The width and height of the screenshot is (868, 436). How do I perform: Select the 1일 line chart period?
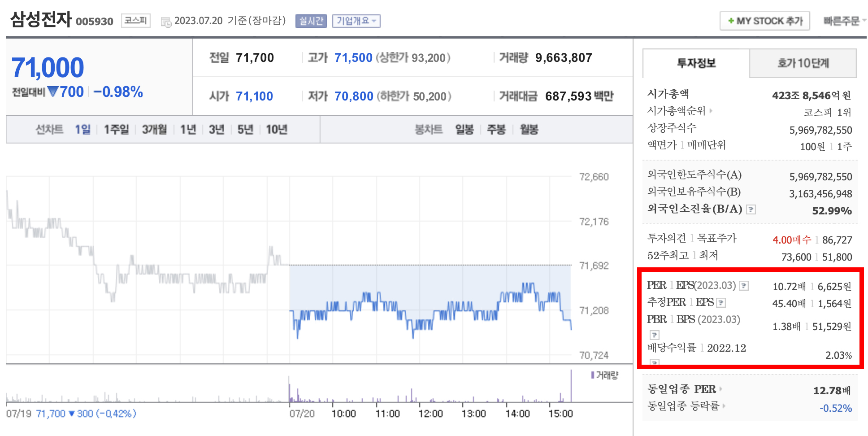(x=83, y=130)
